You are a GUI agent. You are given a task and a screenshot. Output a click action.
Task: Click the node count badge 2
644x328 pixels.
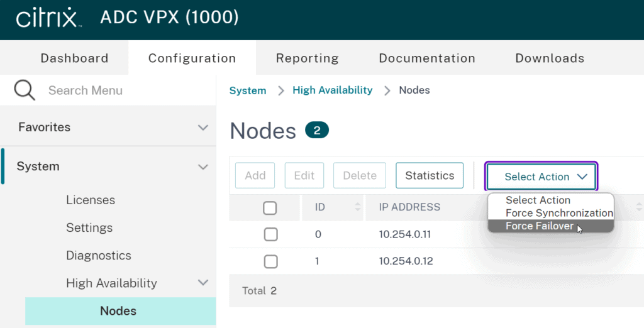click(317, 130)
